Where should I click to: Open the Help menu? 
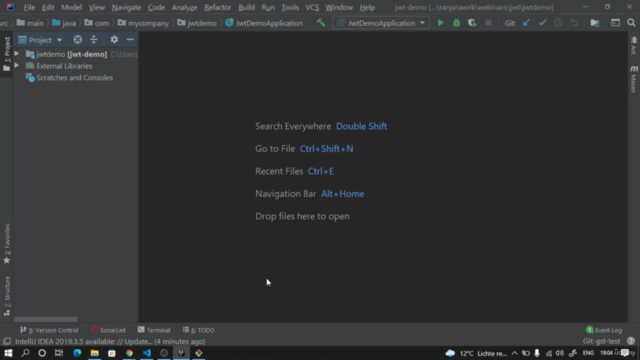click(367, 7)
